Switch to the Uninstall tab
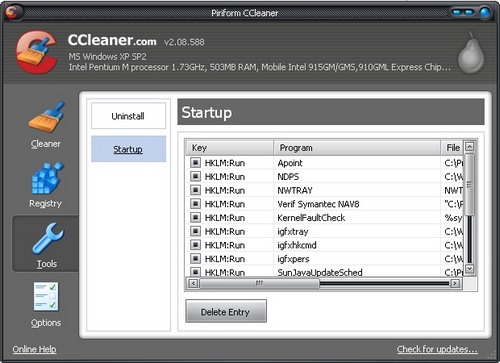Screen dimensions: 500x363 (128, 116)
